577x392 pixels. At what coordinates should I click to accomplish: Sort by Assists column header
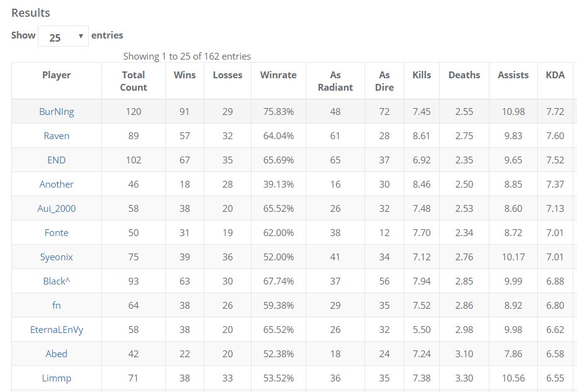click(513, 75)
